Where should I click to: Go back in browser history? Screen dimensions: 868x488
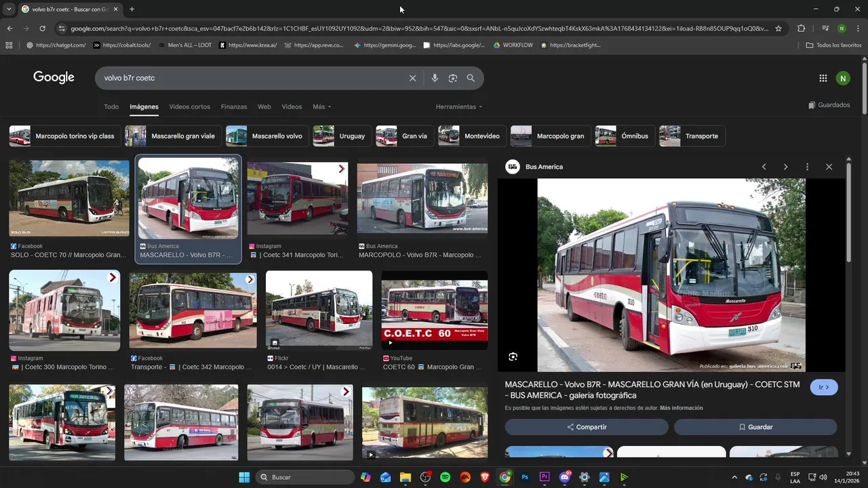click(9, 28)
